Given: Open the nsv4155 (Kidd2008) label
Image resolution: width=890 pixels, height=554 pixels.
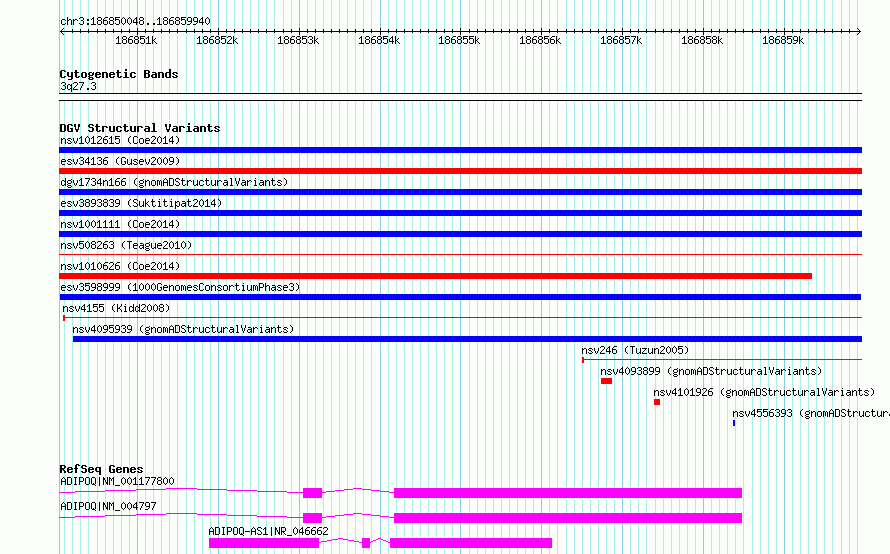Looking at the screenshot, I should pos(116,308).
